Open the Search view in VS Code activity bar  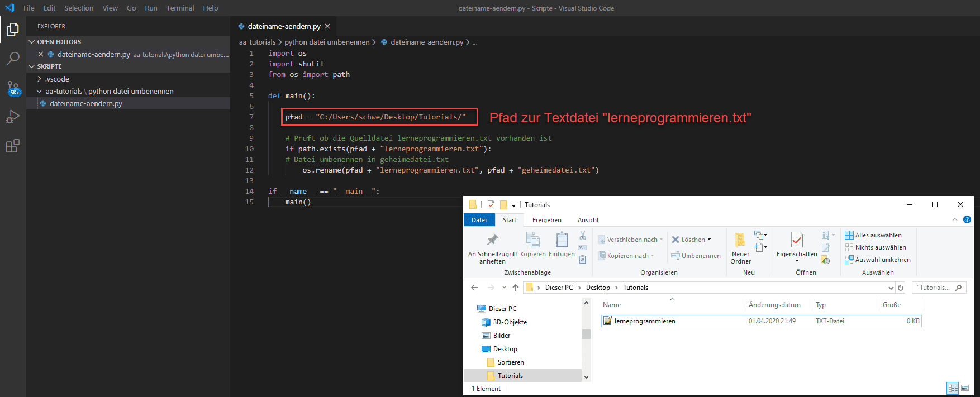tap(12, 59)
